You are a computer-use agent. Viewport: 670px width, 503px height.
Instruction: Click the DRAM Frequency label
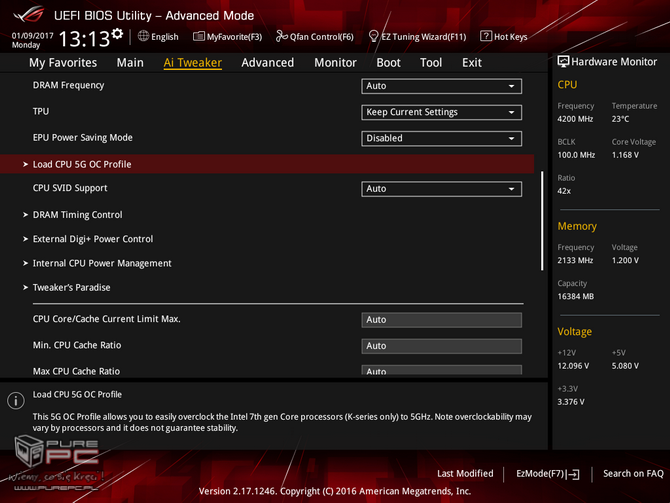(68, 85)
